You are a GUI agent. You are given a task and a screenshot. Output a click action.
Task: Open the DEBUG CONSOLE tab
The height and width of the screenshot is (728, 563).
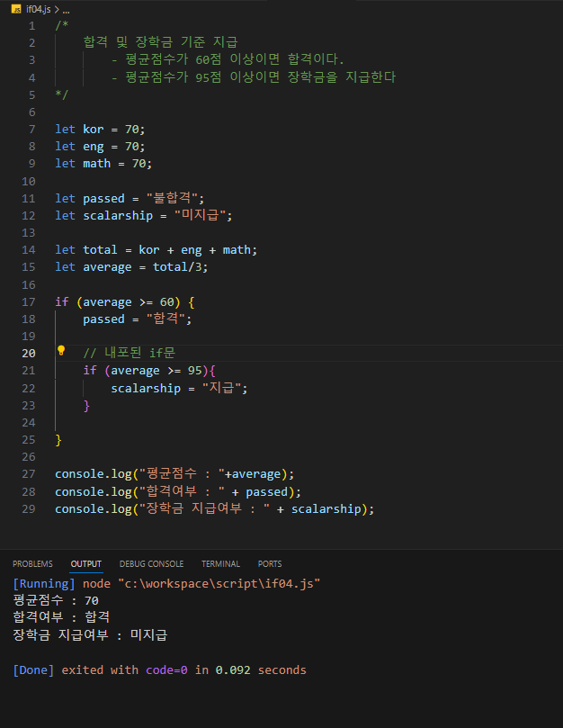pyautogui.click(x=151, y=563)
